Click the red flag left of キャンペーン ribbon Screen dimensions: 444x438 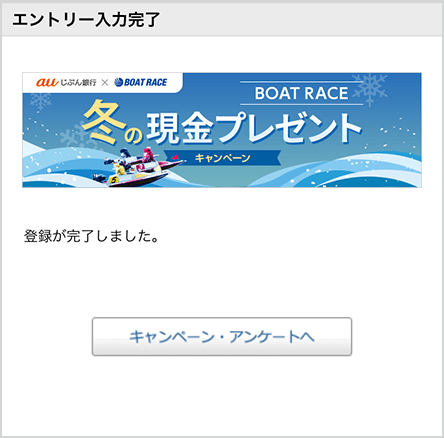pyautogui.click(x=174, y=158)
